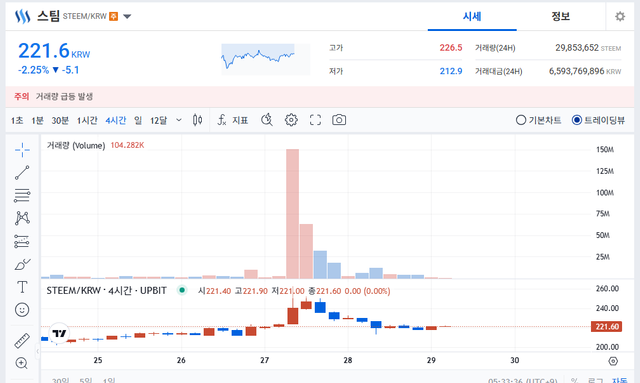This screenshot has width=640, height=383.
Task: Select the XABCD pattern tool
Action: 22,218
